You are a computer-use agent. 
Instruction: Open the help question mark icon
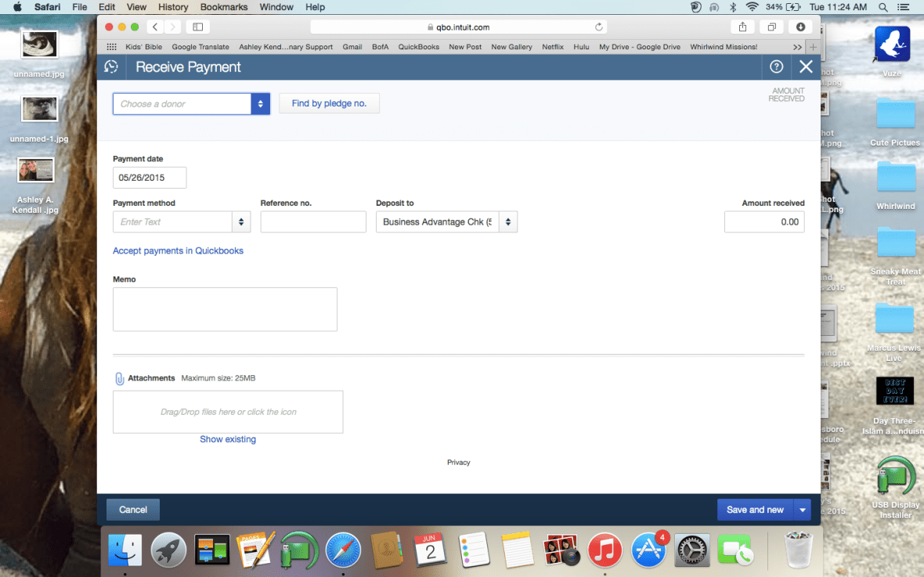tap(776, 67)
